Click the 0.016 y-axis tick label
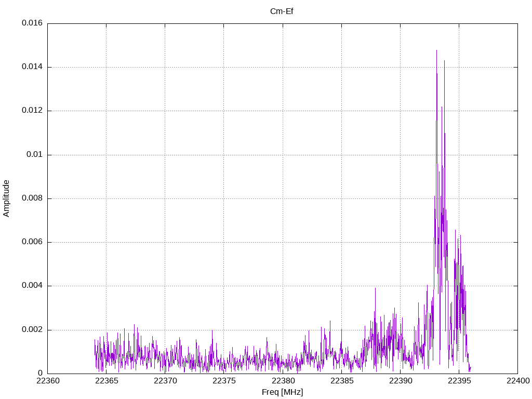532x399 pixels. tap(32, 23)
